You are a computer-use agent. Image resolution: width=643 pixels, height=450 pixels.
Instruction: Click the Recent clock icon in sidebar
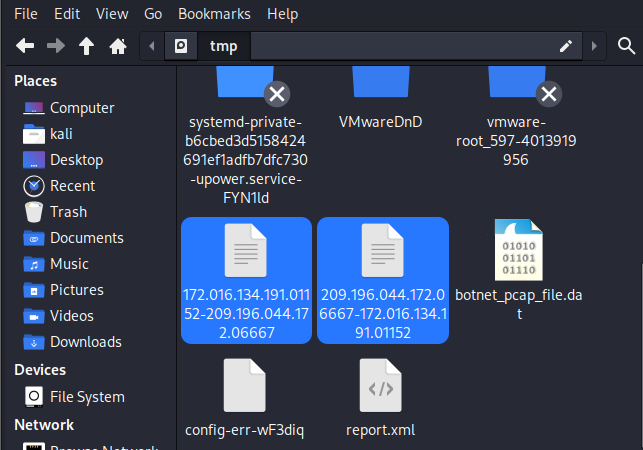(x=34, y=186)
